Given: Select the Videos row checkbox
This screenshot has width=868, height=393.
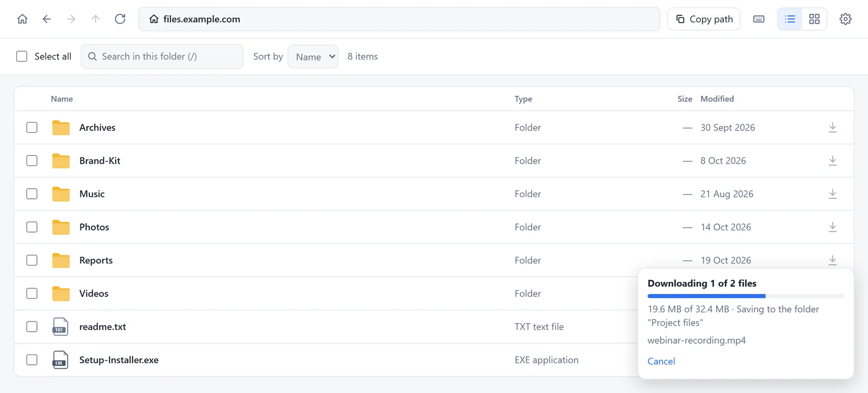Looking at the screenshot, I should pyautogui.click(x=32, y=293).
